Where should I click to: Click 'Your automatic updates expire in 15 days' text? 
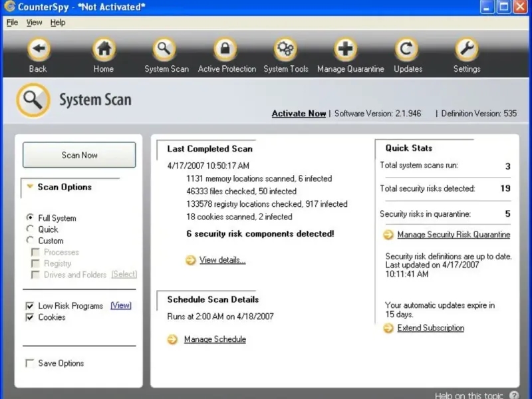pyautogui.click(x=440, y=310)
